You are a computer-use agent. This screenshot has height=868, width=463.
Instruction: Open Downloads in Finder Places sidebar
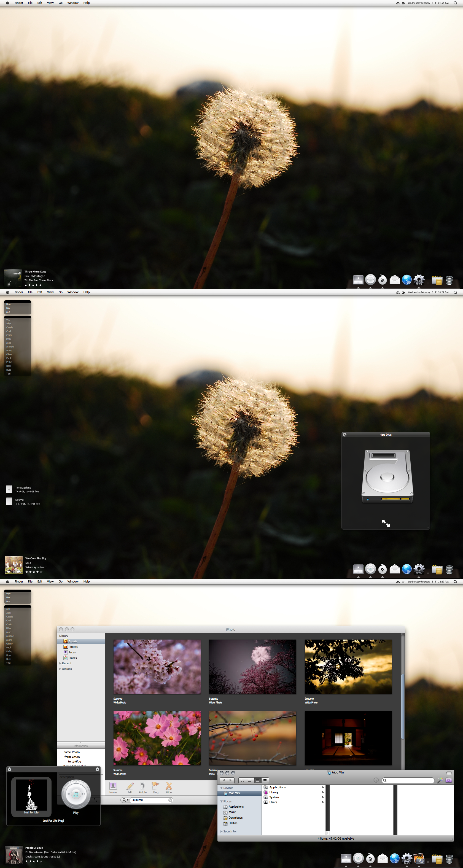pos(233,818)
